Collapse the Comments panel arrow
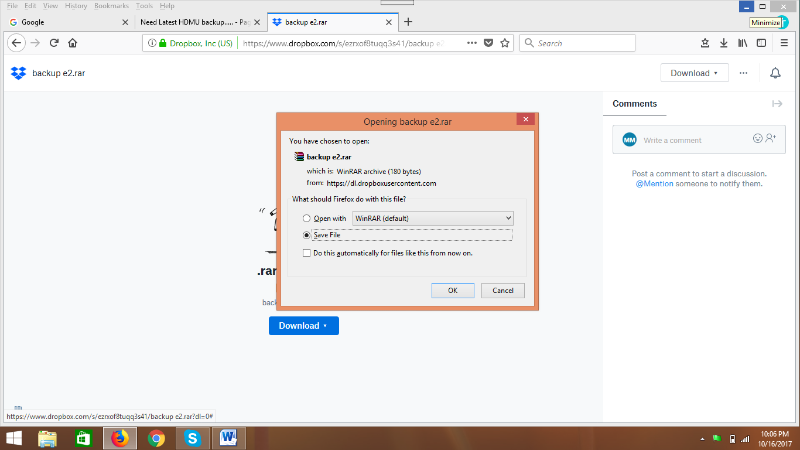The height and width of the screenshot is (450, 800). tap(776, 104)
